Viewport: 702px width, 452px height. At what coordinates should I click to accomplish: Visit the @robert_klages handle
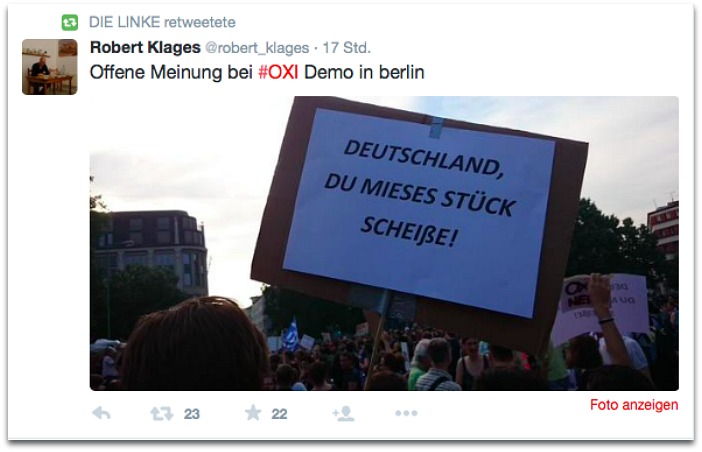click(x=257, y=47)
